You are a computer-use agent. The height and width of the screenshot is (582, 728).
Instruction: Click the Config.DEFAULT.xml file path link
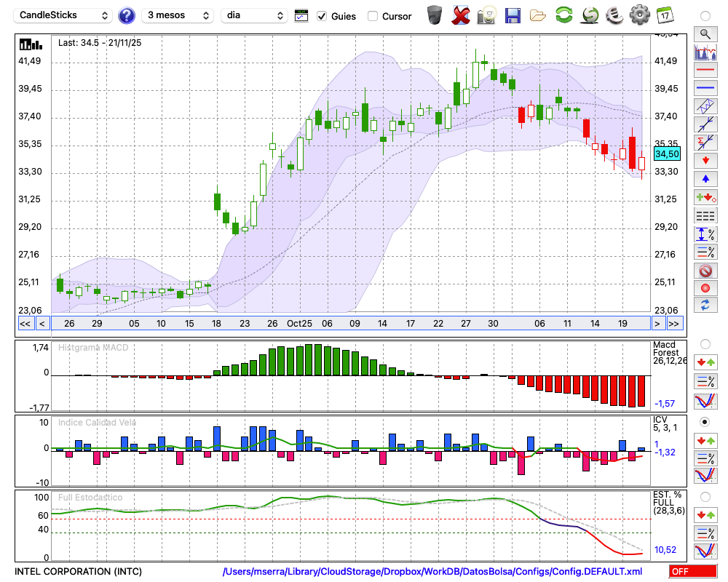pyautogui.click(x=432, y=571)
